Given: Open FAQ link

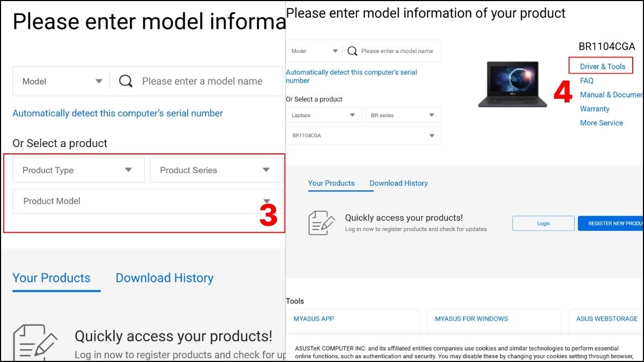Looking at the screenshot, I should pos(587,80).
